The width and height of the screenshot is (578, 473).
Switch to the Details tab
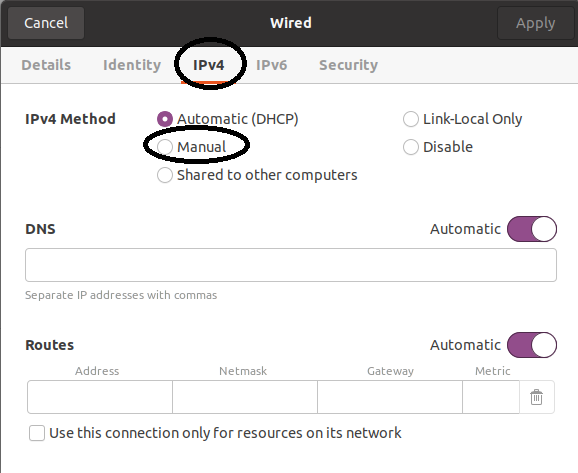(x=46, y=65)
